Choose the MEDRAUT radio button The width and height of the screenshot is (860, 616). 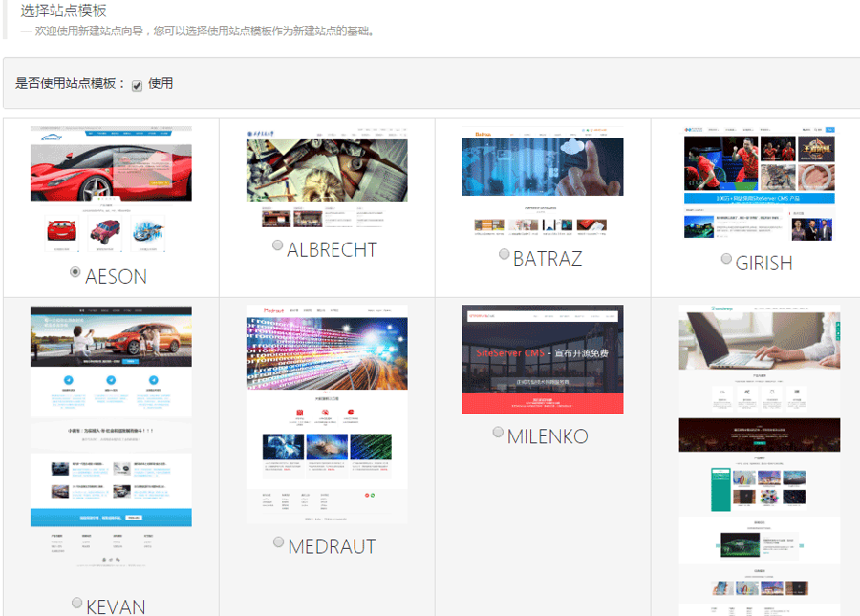point(279,542)
